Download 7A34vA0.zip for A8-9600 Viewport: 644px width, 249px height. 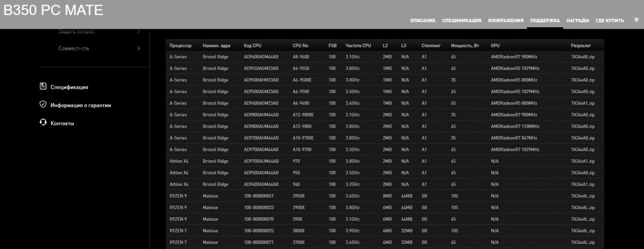click(583, 57)
